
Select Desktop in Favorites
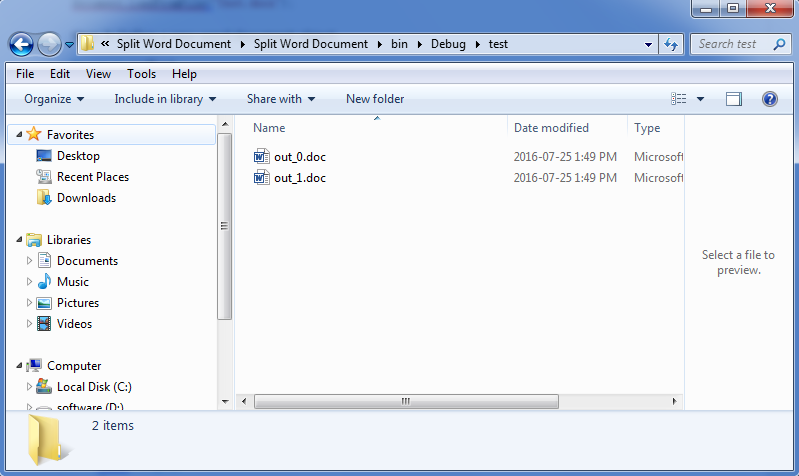click(78, 156)
